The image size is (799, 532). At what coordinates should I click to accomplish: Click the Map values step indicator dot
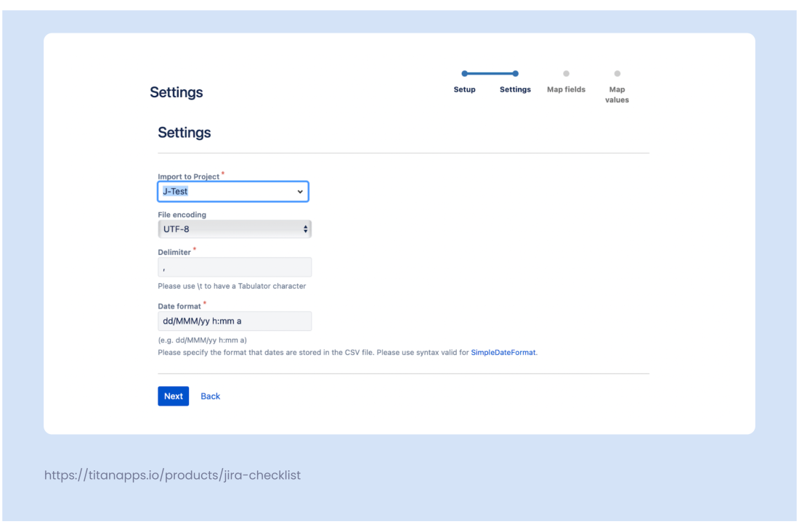(617, 73)
